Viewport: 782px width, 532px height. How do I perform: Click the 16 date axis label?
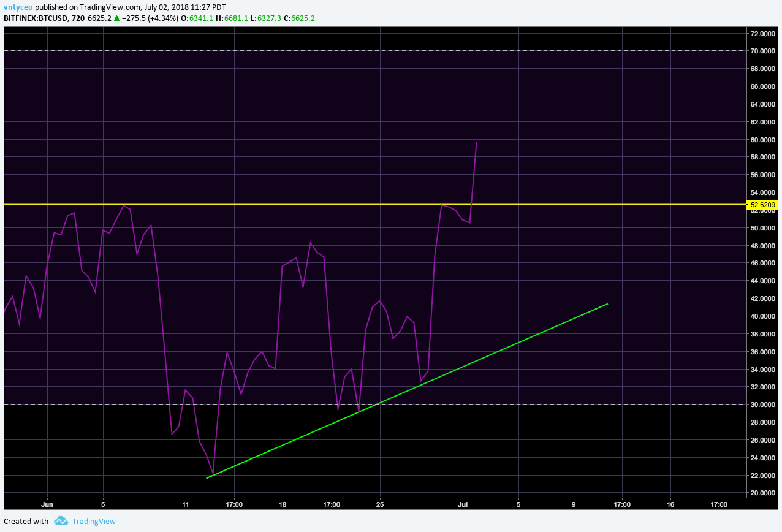point(670,505)
